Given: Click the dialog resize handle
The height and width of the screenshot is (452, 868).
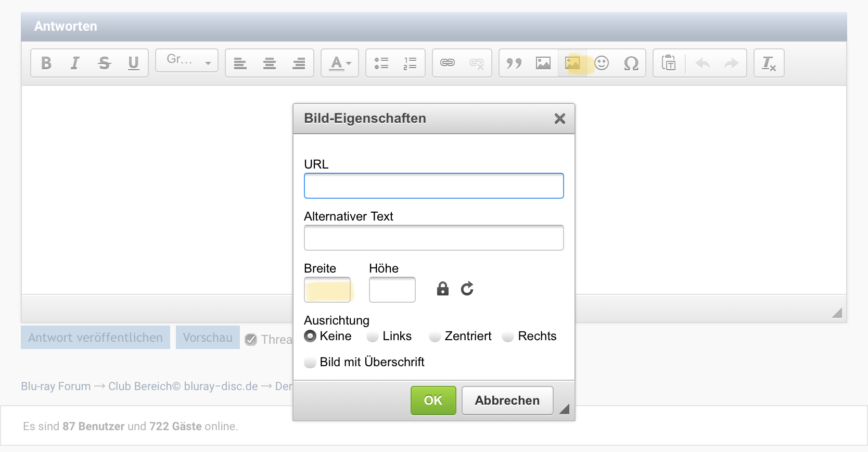Looking at the screenshot, I should pos(564,409).
